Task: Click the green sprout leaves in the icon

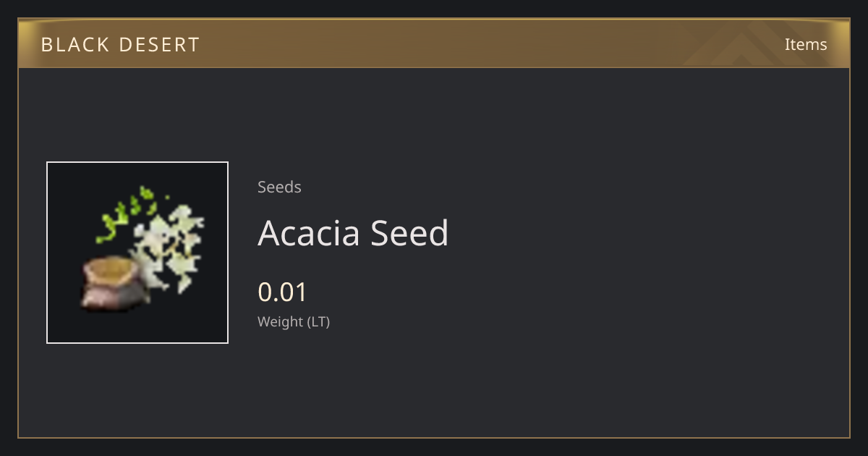Action: point(132,214)
